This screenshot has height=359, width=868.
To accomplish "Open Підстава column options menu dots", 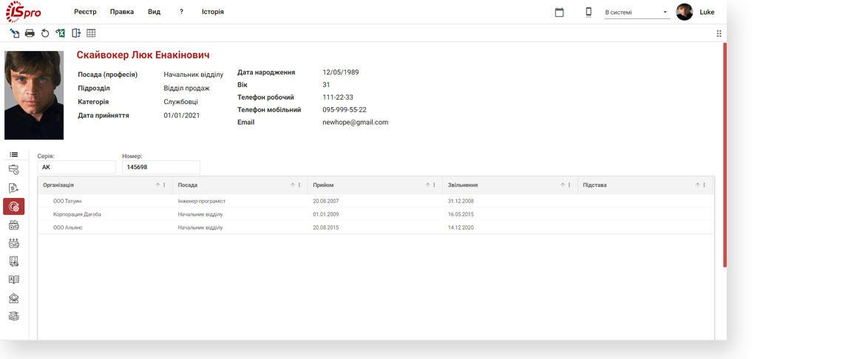I will point(705,185).
